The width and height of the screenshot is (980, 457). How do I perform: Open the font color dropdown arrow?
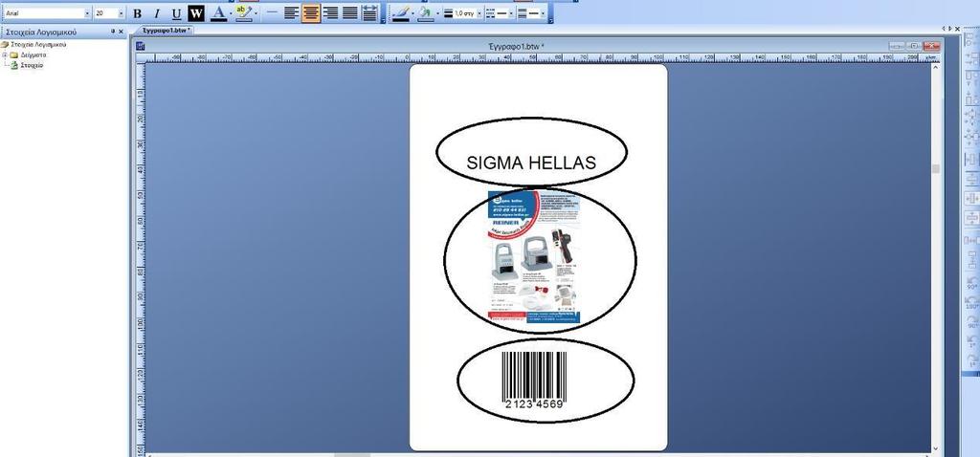pyautogui.click(x=230, y=13)
